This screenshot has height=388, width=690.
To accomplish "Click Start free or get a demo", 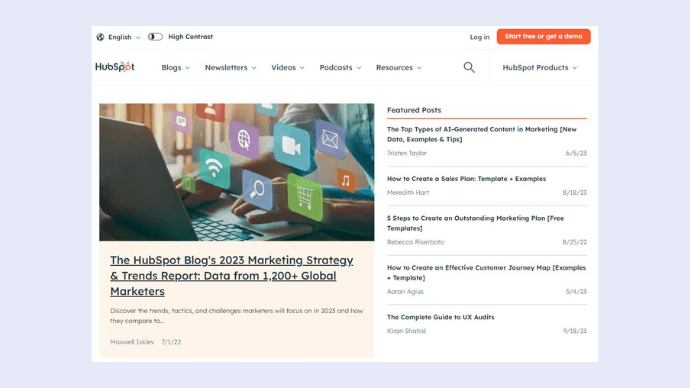I will tap(543, 37).
